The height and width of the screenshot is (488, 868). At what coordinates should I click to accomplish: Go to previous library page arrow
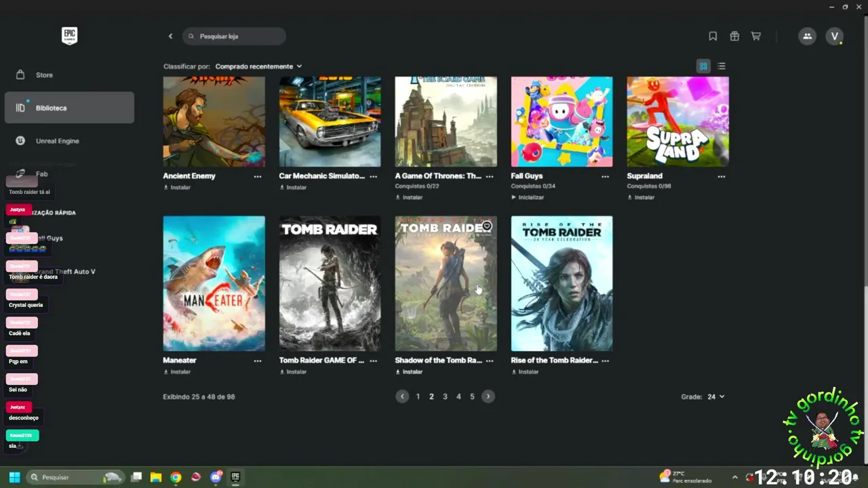(x=402, y=396)
